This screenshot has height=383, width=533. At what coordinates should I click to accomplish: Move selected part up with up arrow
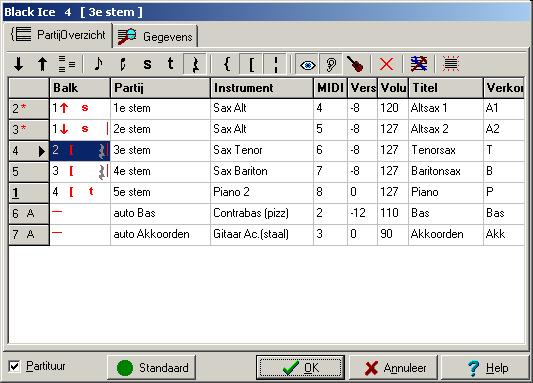click(42, 64)
